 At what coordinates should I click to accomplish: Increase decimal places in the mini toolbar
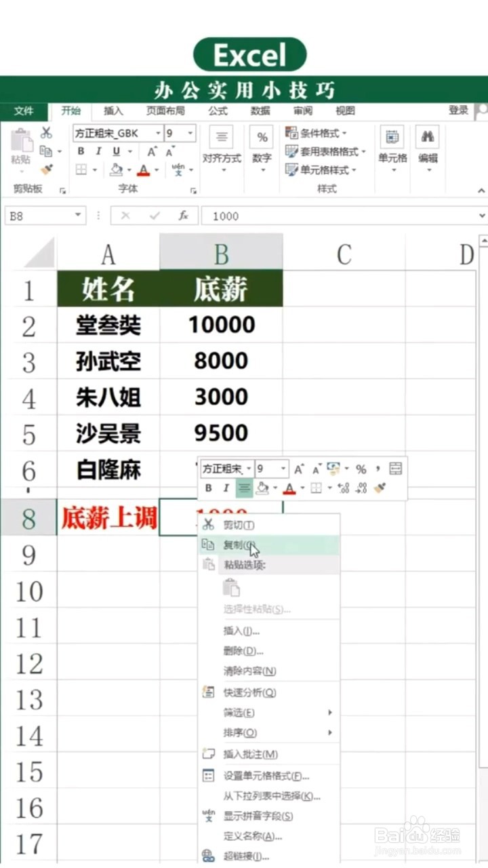point(343,488)
